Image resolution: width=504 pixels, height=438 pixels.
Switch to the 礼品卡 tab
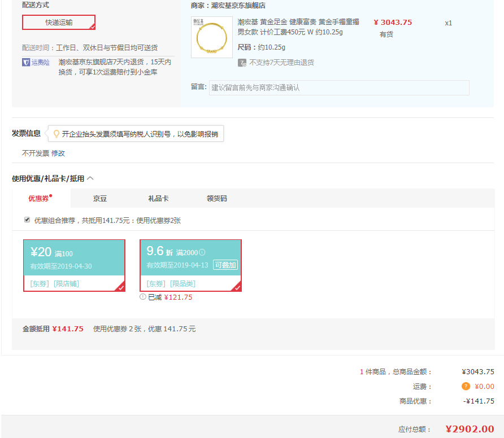(x=158, y=199)
